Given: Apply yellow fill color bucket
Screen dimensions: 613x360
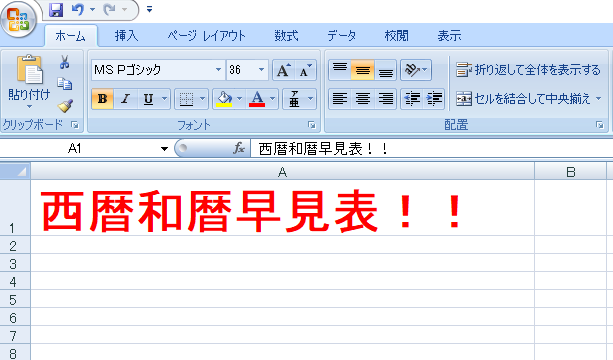Looking at the screenshot, I should coord(224,99).
